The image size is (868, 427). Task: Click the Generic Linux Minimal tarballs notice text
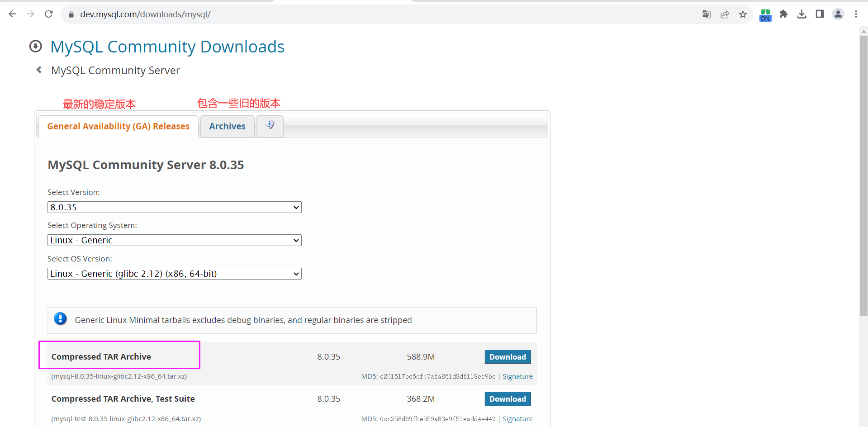coord(243,320)
